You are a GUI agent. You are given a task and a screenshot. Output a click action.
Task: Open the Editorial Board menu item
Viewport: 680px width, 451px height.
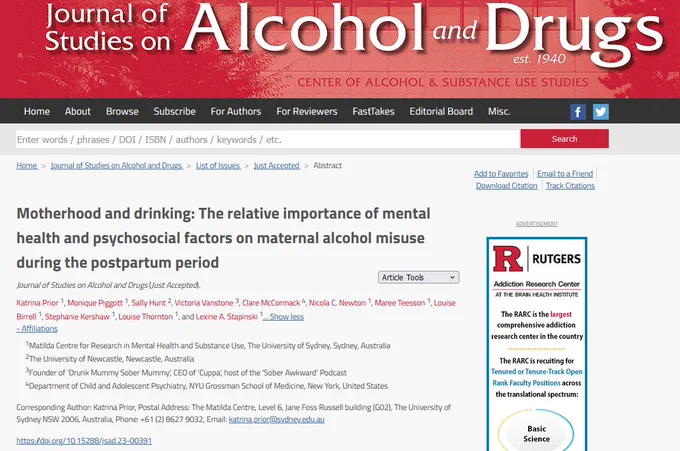441,111
